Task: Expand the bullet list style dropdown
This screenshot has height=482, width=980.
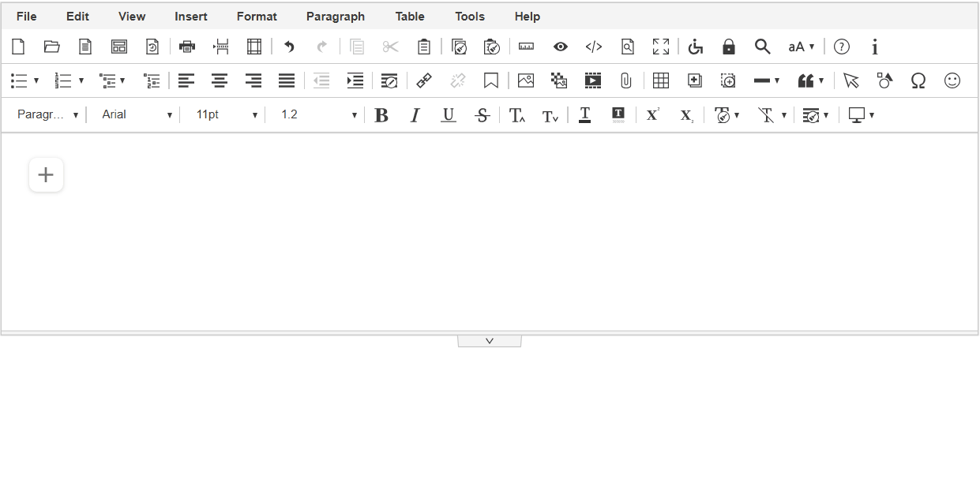Action: 36,80
